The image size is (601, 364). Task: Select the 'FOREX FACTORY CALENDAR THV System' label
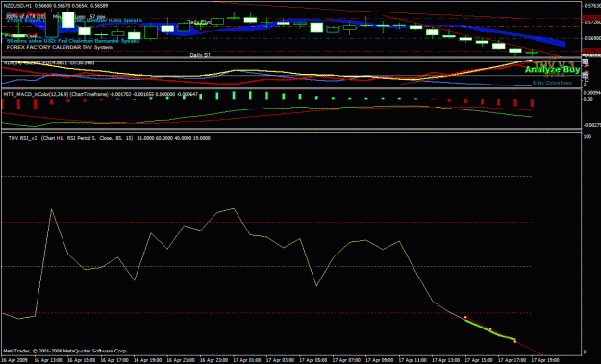coord(60,47)
